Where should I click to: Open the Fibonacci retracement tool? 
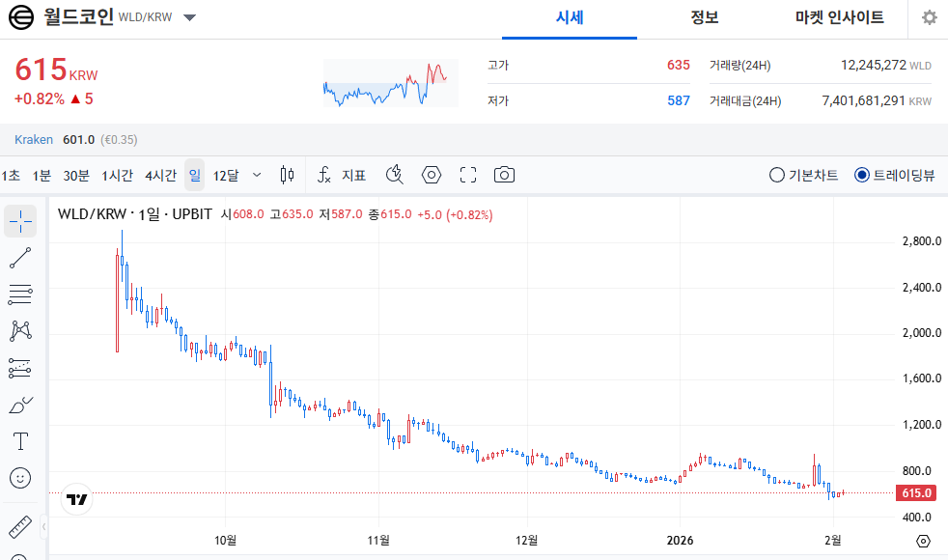pyautogui.click(x=20, y=294)
